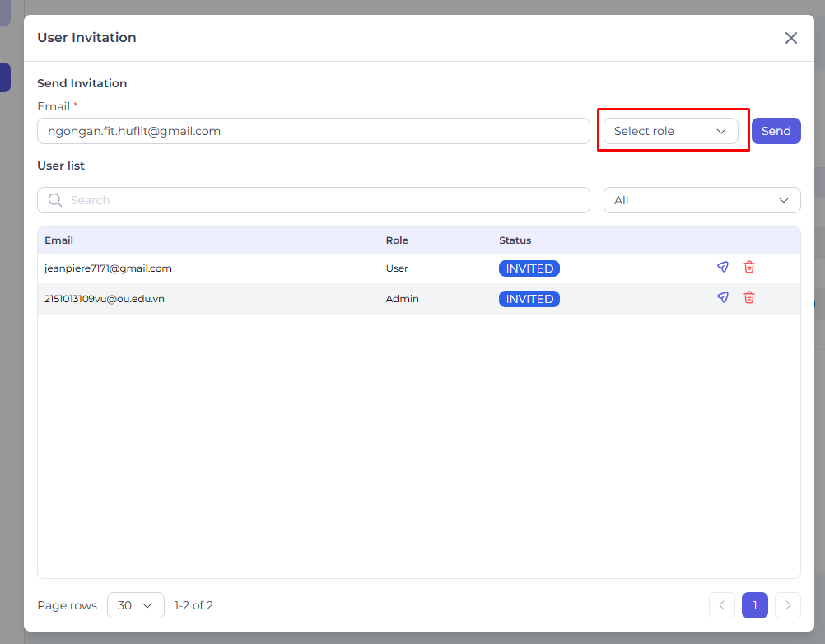Open the Page rows 30 dropdown
The image size is (825, 644).
(x=136, y=605)
